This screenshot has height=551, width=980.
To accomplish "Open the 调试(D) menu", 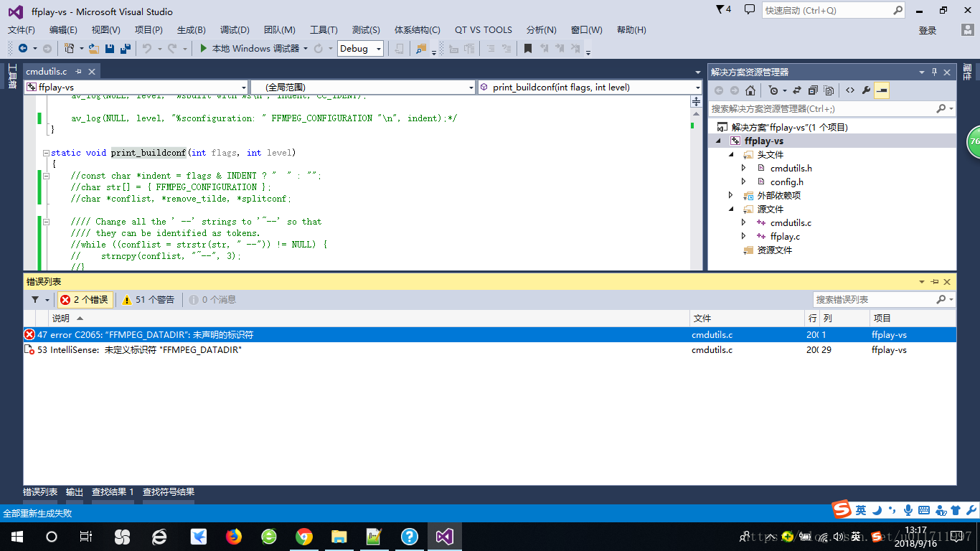I will point(235,29).
